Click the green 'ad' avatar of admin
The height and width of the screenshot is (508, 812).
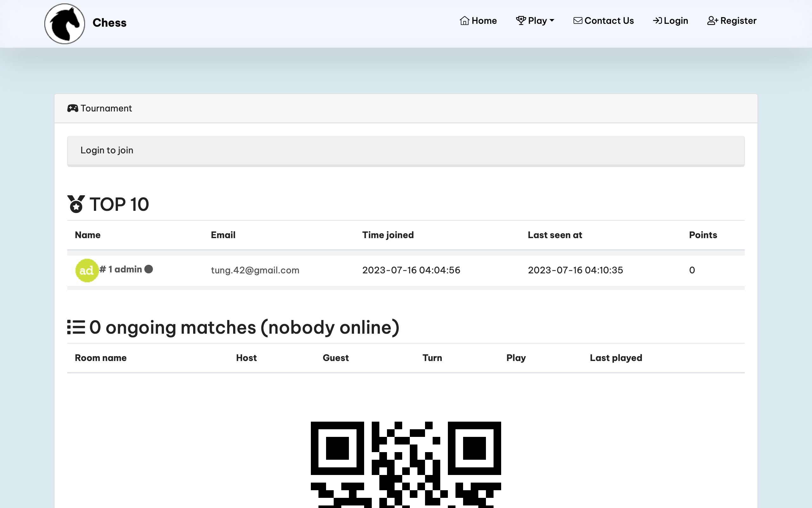pyautogui.click(x=87, y=271)
